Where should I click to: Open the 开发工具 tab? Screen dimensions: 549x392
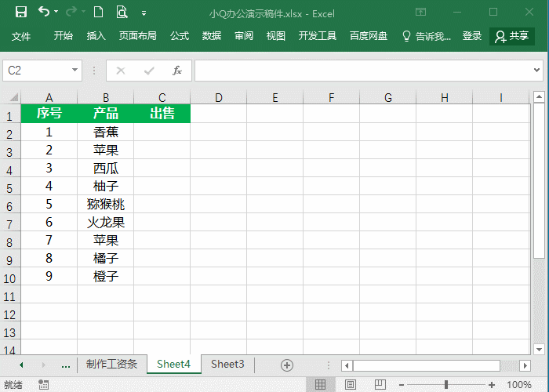pos(317,36)
